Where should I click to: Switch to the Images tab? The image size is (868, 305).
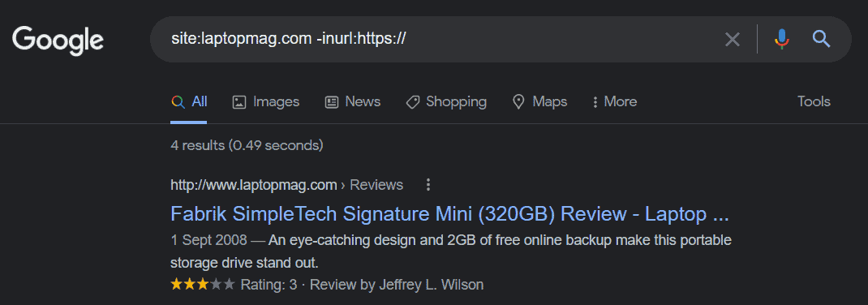(266, 102)
